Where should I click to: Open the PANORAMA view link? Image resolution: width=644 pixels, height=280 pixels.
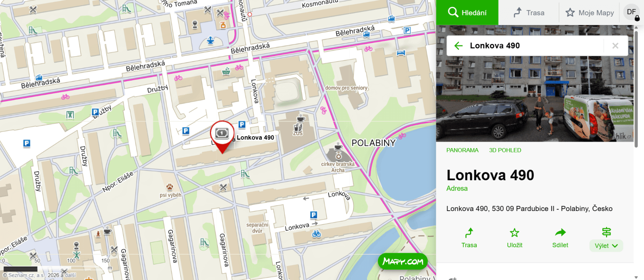point(462,150)
